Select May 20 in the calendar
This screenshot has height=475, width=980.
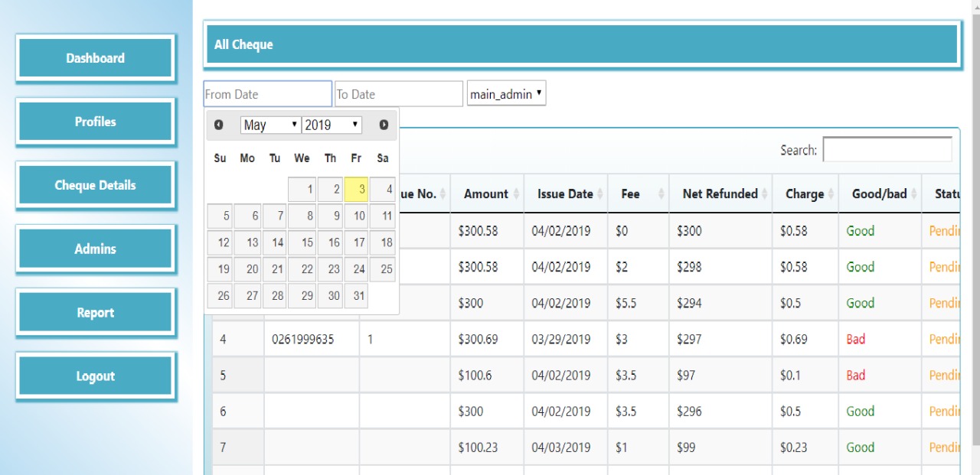pos(247,269)
